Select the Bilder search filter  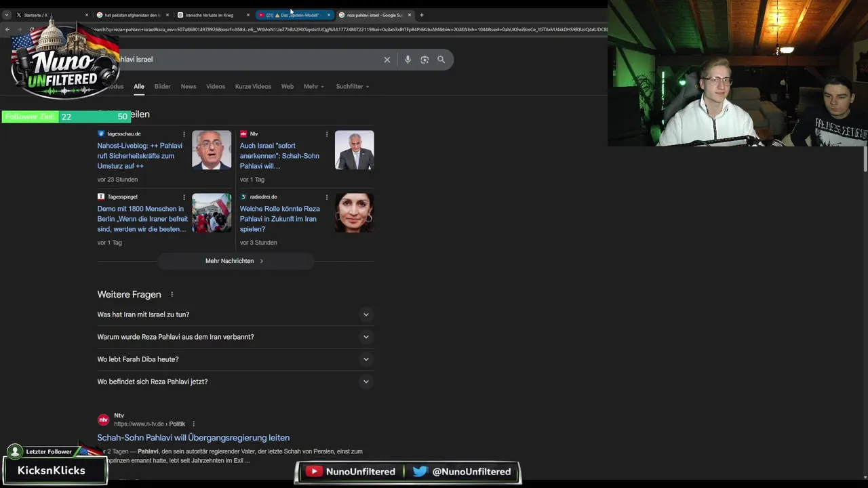click(x=163, y=87)
